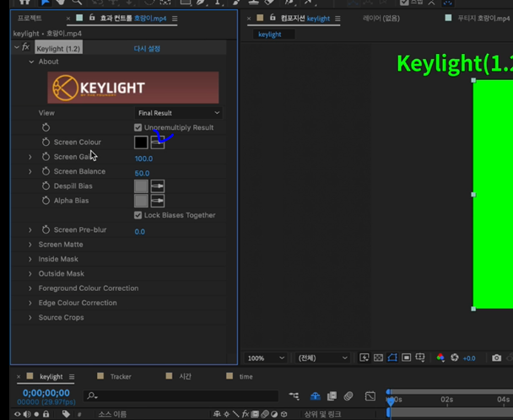Open the black Screen Colour swatch
This screenshot has height=420, width=513.
coord(141,143)
